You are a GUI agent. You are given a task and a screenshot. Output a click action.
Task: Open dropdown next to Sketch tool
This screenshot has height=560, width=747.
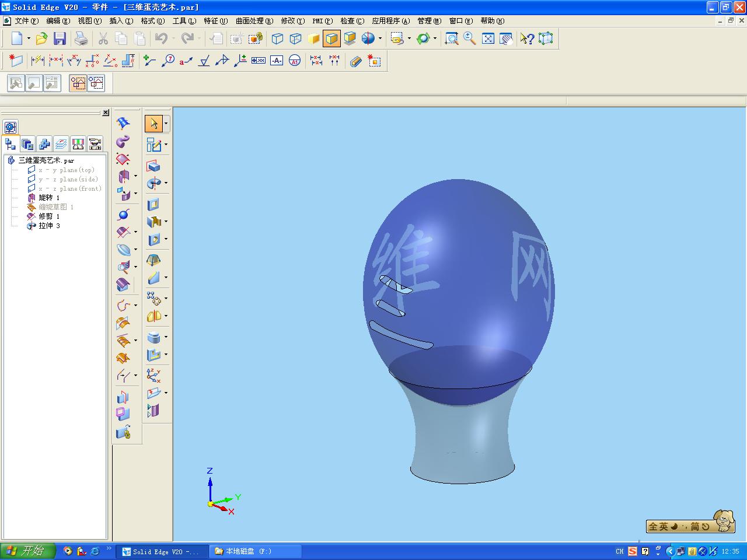166,145
